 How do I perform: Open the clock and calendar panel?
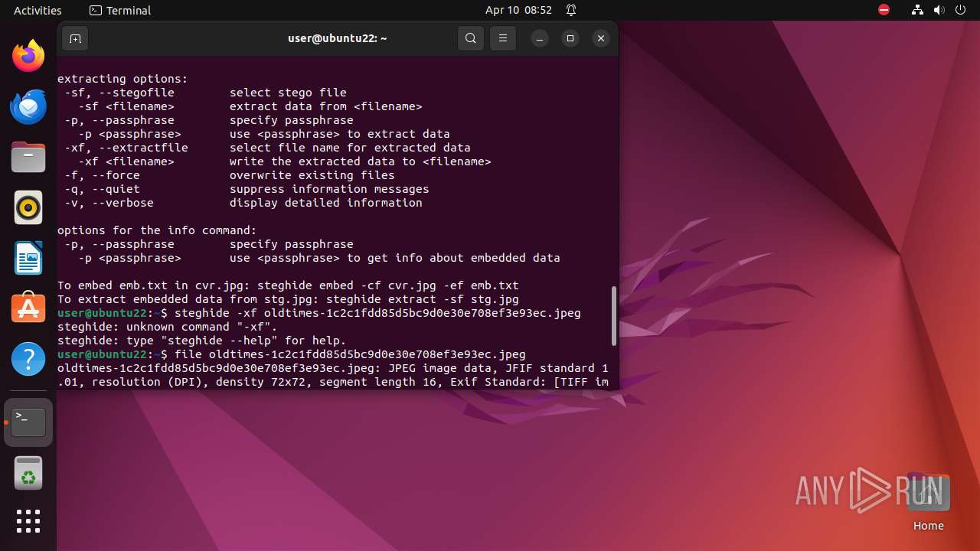coord(518,10)
